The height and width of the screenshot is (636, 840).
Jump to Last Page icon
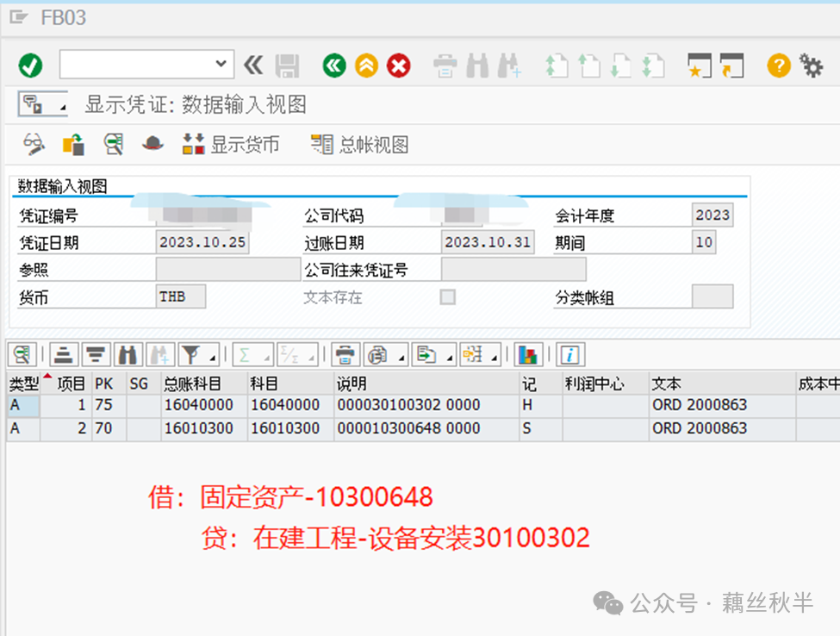[653, 65]
